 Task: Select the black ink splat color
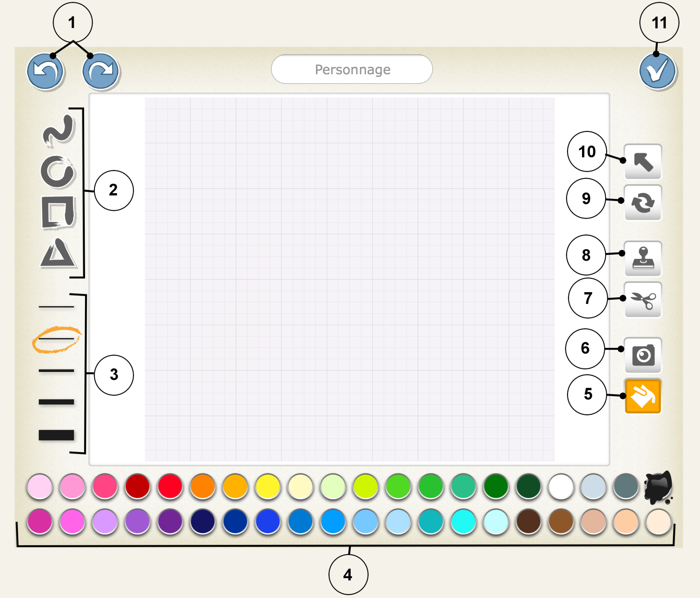[658, 487]
